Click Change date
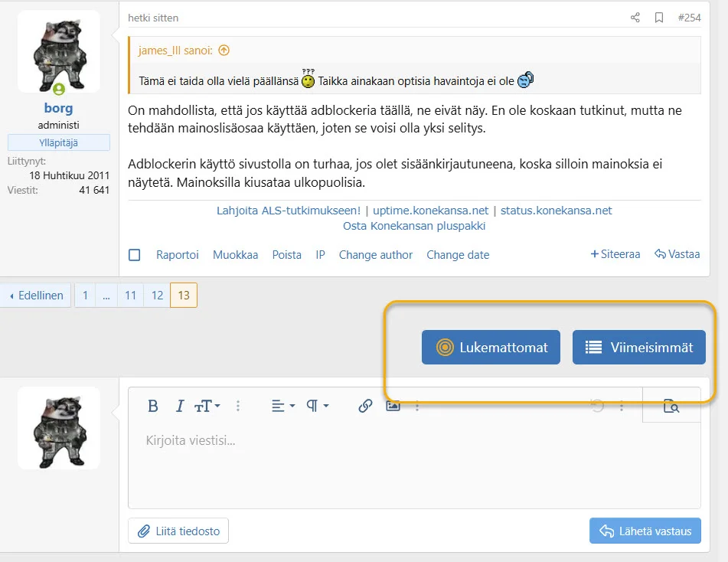Image resolution: width=728 pixels, height=562 pixels. pos(458,255)
